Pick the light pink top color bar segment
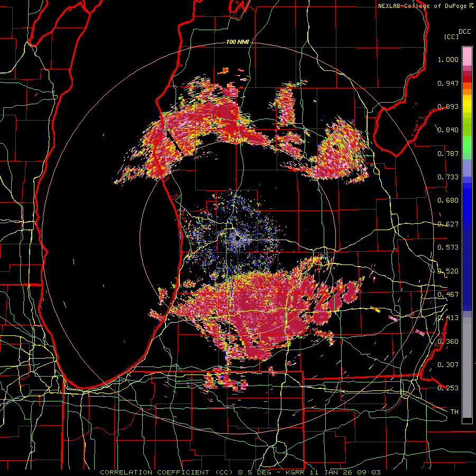Screen dimensions: 476x476 tap(467, 56)
